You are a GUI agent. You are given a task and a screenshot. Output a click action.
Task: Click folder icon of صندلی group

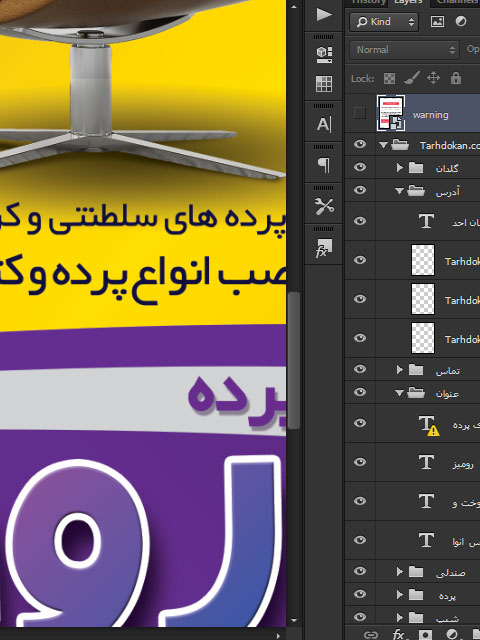point(416,571)
